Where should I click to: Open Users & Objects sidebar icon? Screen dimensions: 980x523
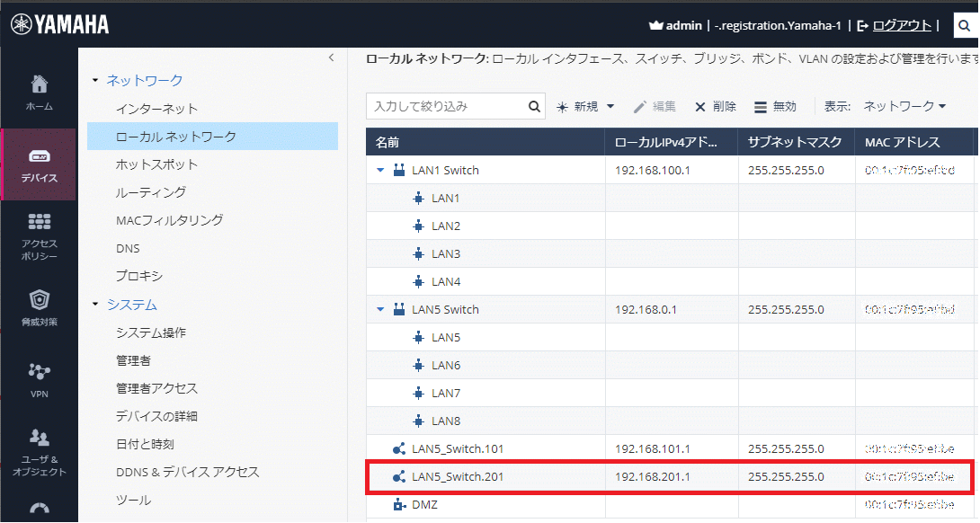39,439
